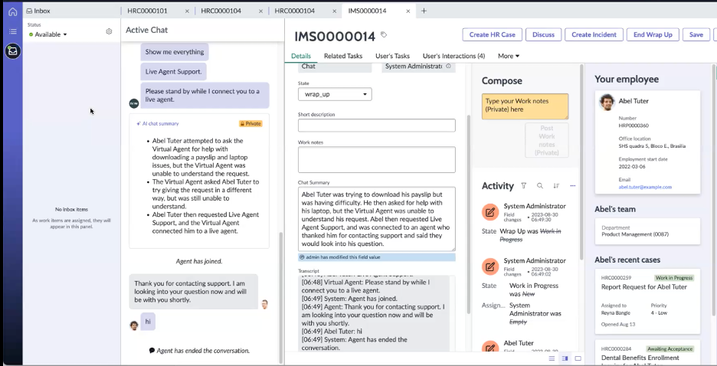Open Dental Benefits Enrollment case card

coord(647,352)
